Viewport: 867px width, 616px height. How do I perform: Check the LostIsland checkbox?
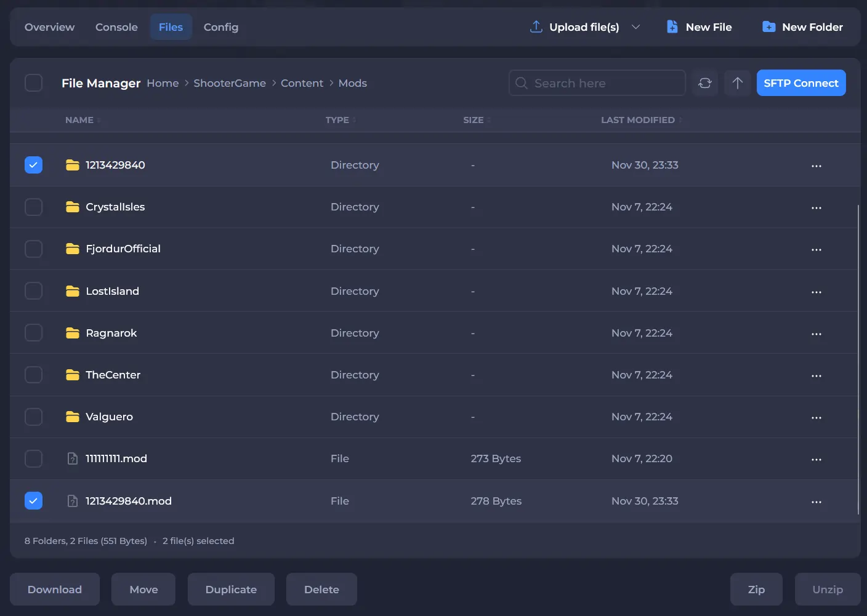point(33,290)
